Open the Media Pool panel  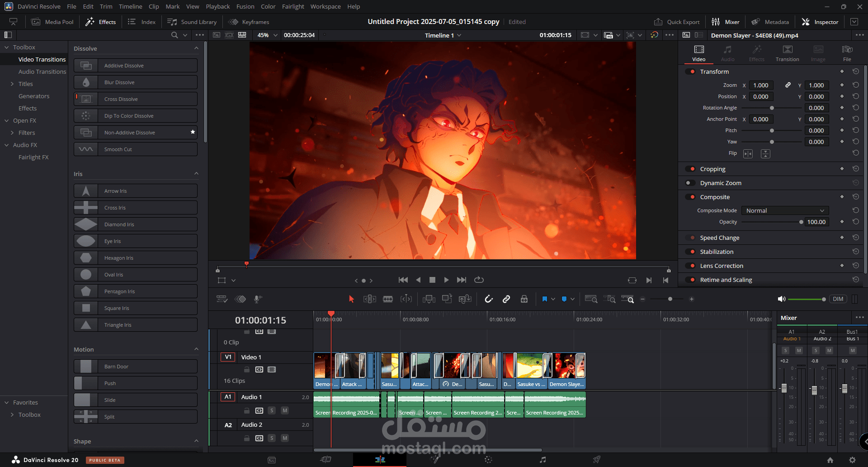(x=52, y=22)
